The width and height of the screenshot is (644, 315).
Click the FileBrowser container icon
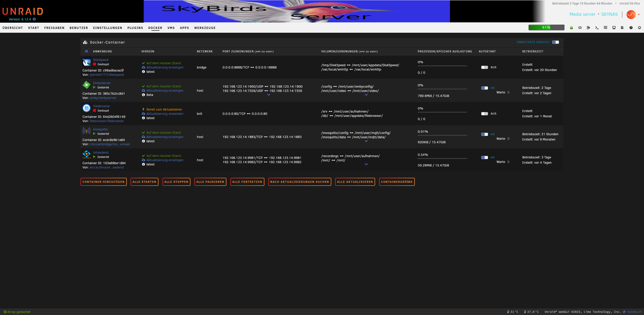87,108
